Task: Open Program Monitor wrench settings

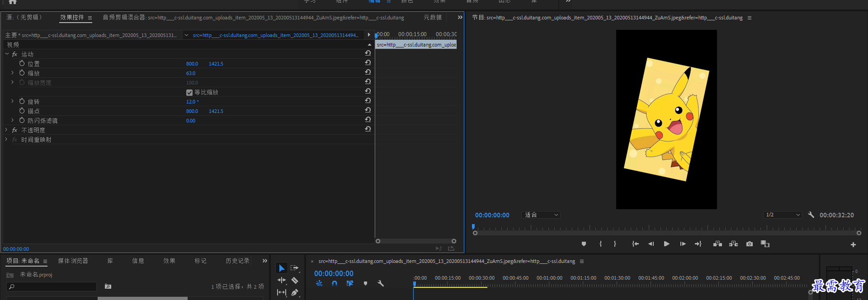Action: pos(811,215)
